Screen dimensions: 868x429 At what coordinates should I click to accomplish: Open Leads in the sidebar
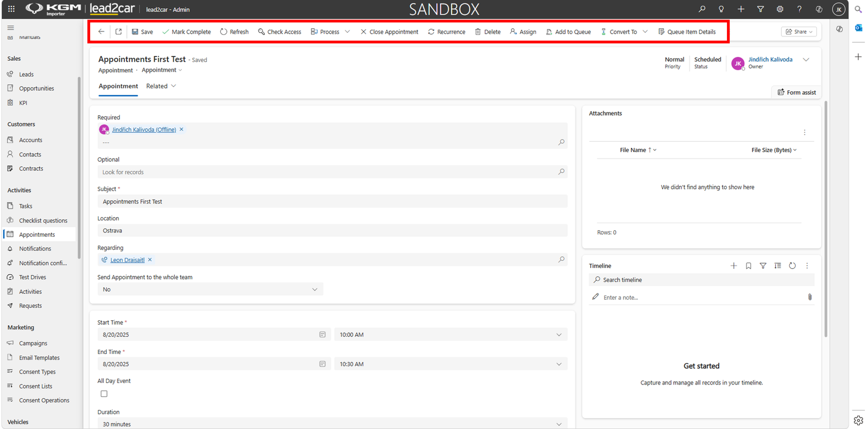tap(27, 74)
